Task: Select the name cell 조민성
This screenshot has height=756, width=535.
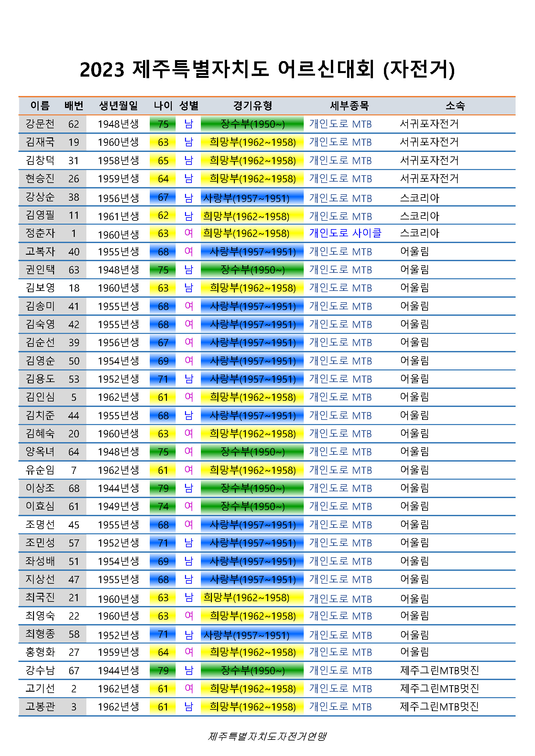Action: pos(40,543)
